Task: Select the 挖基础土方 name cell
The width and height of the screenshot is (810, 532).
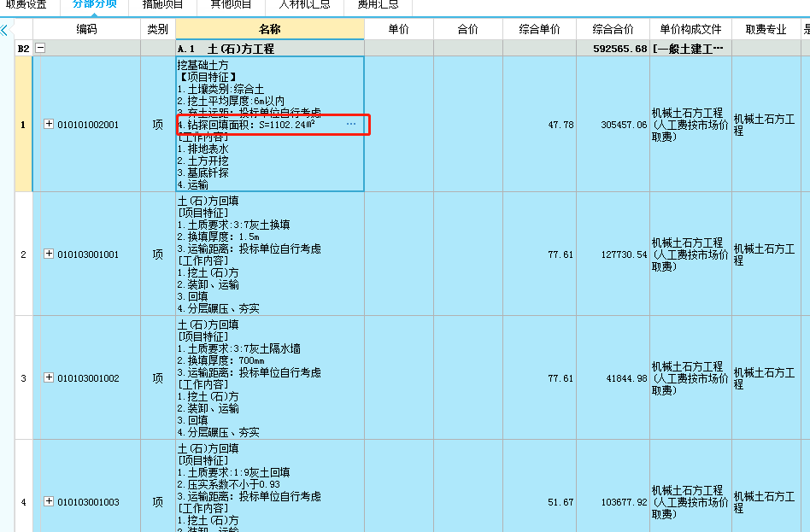Action: (270, 125)
